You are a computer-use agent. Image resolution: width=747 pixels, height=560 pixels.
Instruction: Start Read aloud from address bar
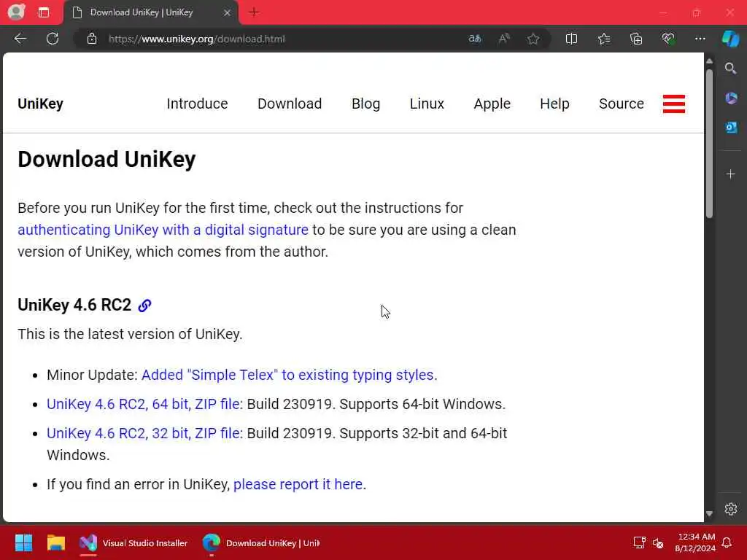504,39
